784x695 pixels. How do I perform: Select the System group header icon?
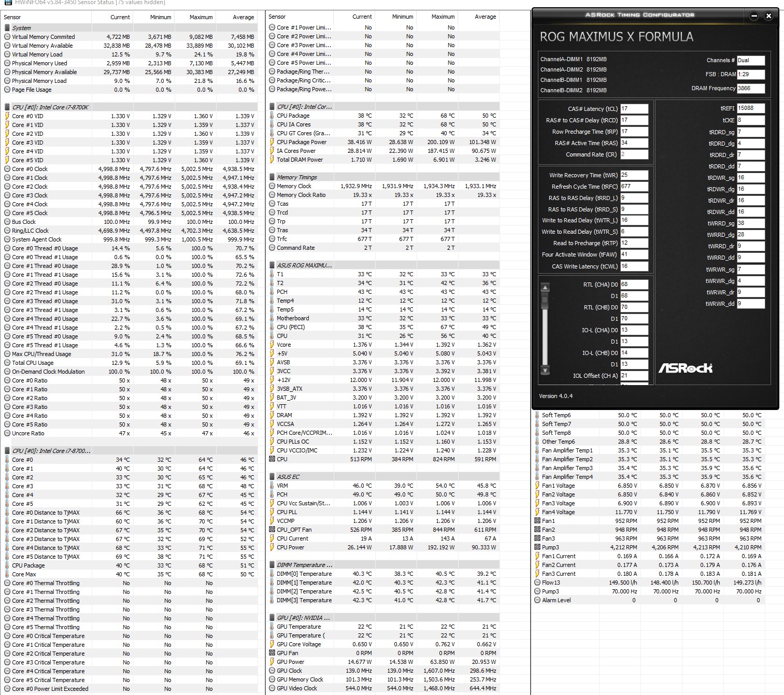7,28
